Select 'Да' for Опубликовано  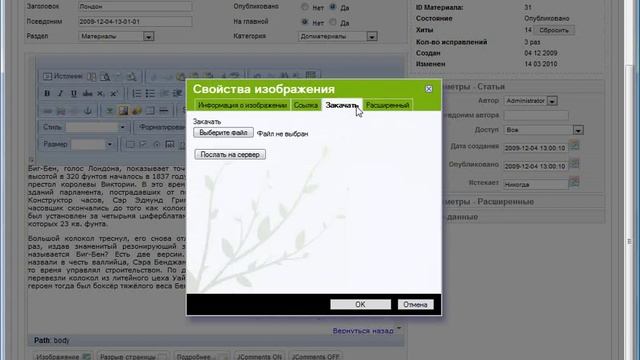[333, 7]
